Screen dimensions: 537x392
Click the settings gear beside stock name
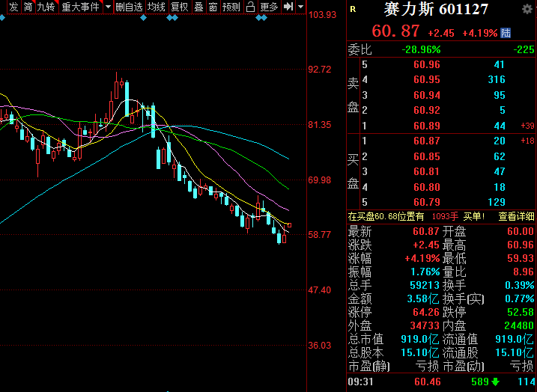[x=527, y=9]
